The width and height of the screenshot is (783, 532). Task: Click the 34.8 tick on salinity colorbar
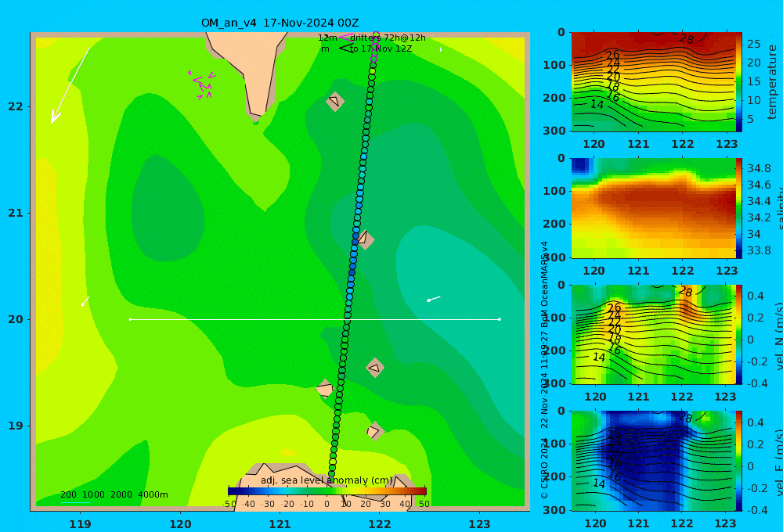759,168
